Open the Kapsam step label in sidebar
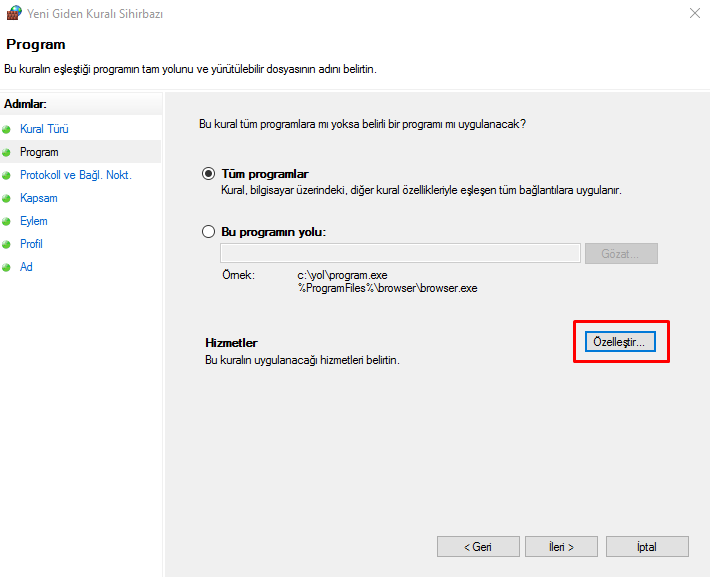Viewport: 710px width, 577px height. coord(39,198)
